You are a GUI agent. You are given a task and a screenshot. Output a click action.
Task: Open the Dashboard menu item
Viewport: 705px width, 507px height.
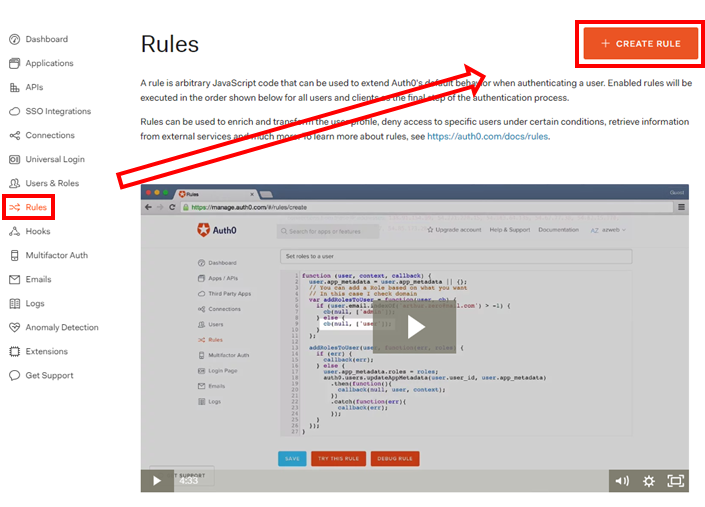click(x=47, y=39)
